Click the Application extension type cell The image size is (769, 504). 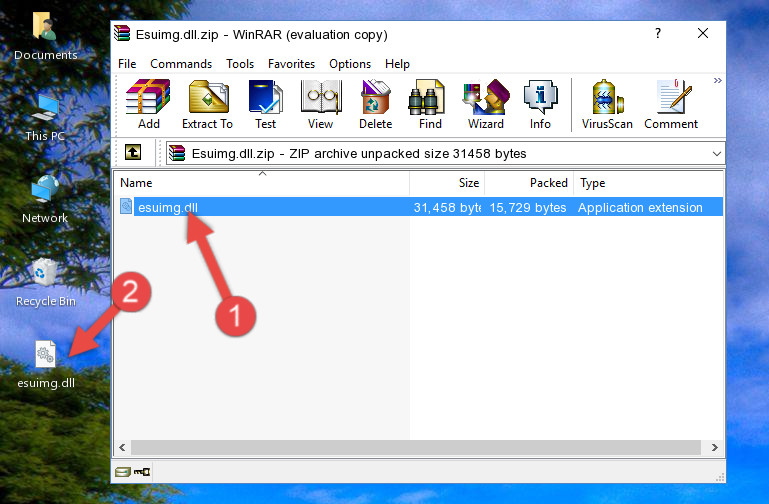click(x=640, y=207)
